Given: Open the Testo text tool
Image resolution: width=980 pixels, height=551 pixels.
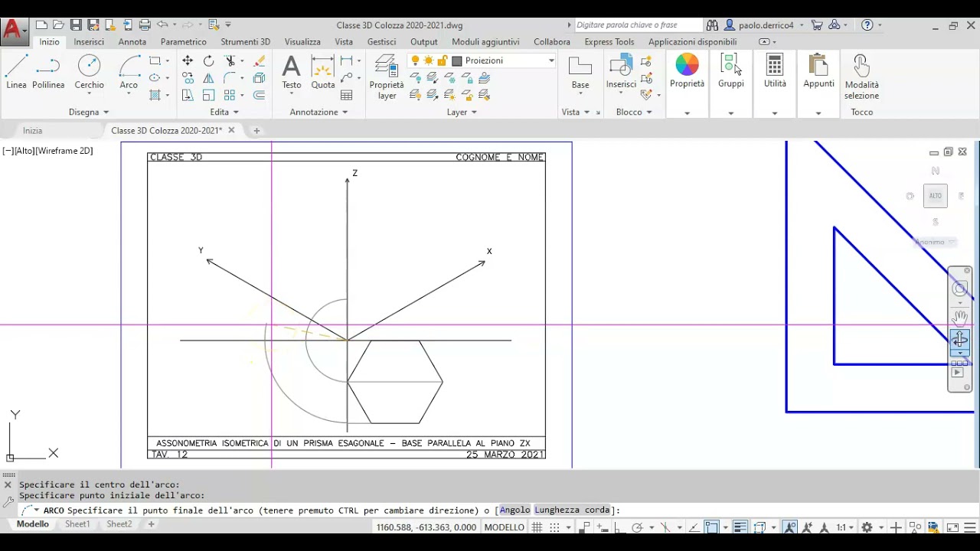Looking at the screenshot, I should click(291, 72).
